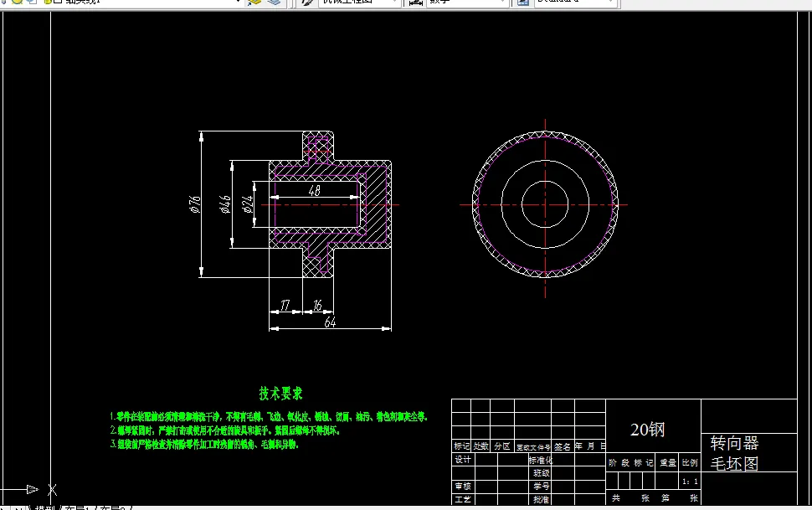Select technical requirement note line 1
Viewport: 812px width, 510px height.
pos(269,417)
